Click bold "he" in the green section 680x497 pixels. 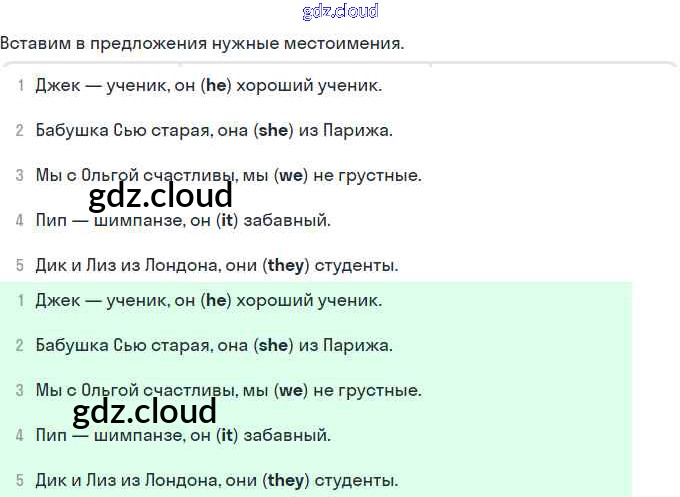coord(216,300)
